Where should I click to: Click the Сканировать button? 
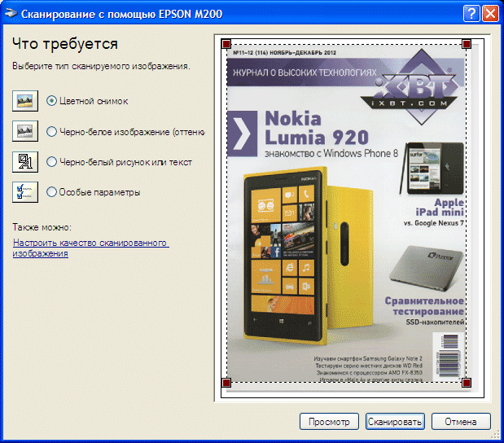tap(395, 422)
